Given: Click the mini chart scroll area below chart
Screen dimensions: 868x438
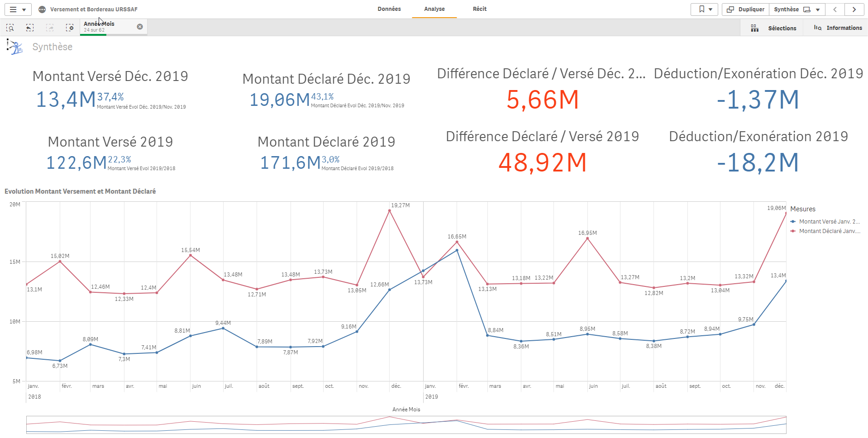Looking at the screenshot, I should 406,424.
